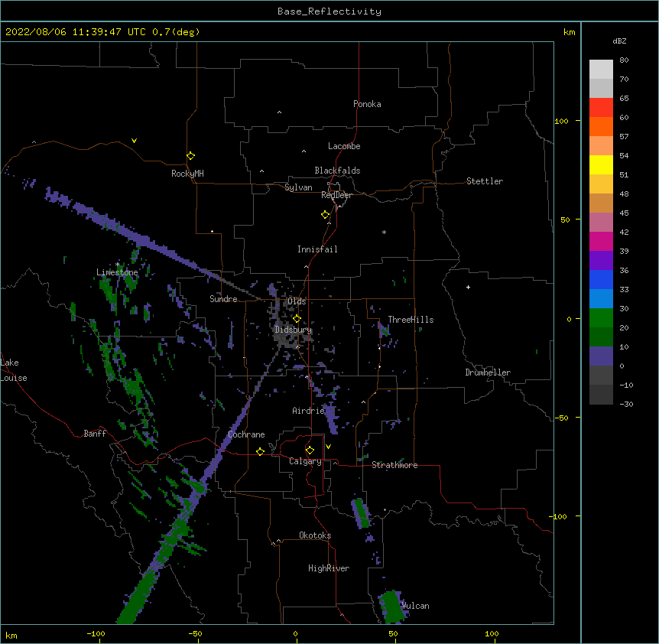Click the 65 value in dBZ legend
Screen dimensions: 659x644
(624, 99)
